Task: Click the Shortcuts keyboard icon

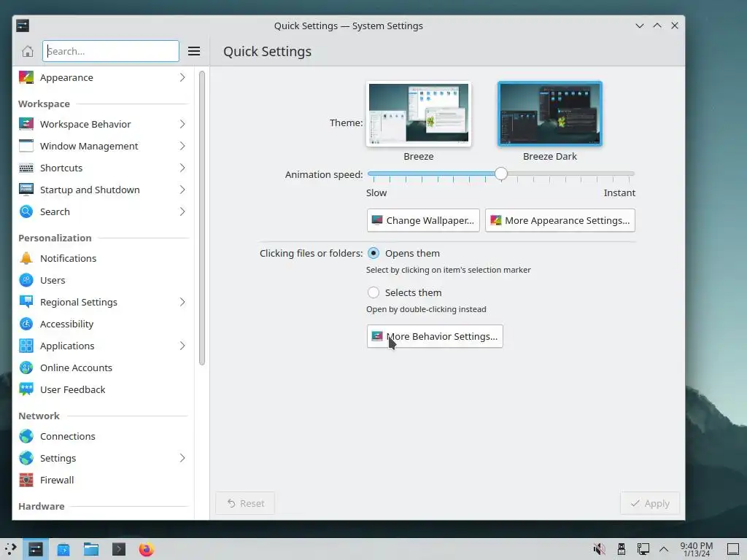Action: point(26,168)
